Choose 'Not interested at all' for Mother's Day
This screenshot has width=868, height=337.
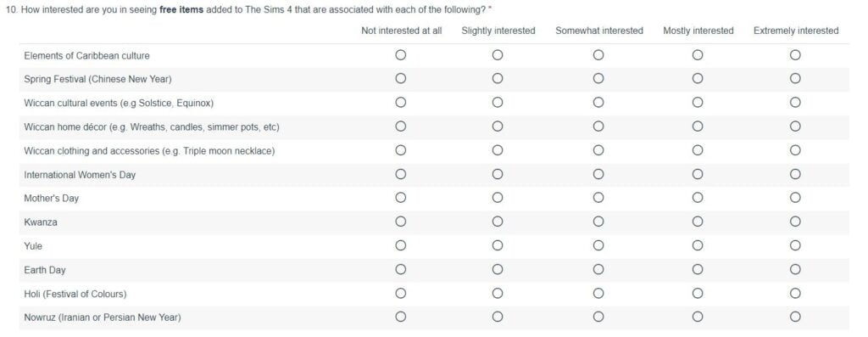pos(401,198)
